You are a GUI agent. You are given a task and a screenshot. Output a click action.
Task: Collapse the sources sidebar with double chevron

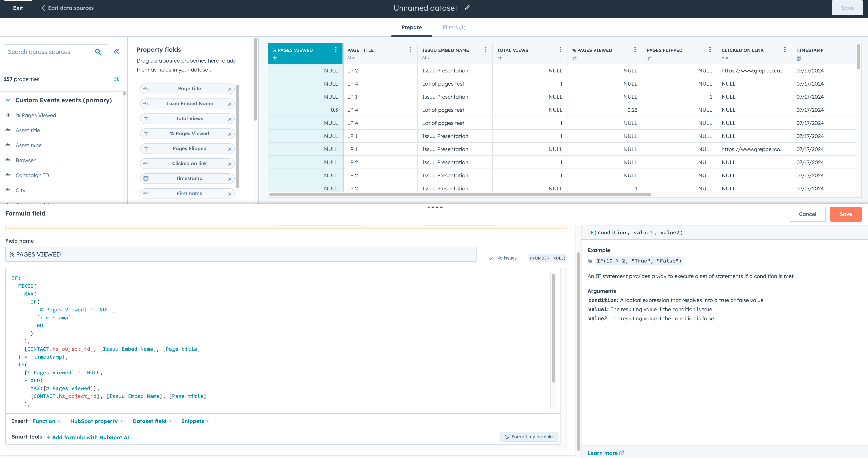117,52
